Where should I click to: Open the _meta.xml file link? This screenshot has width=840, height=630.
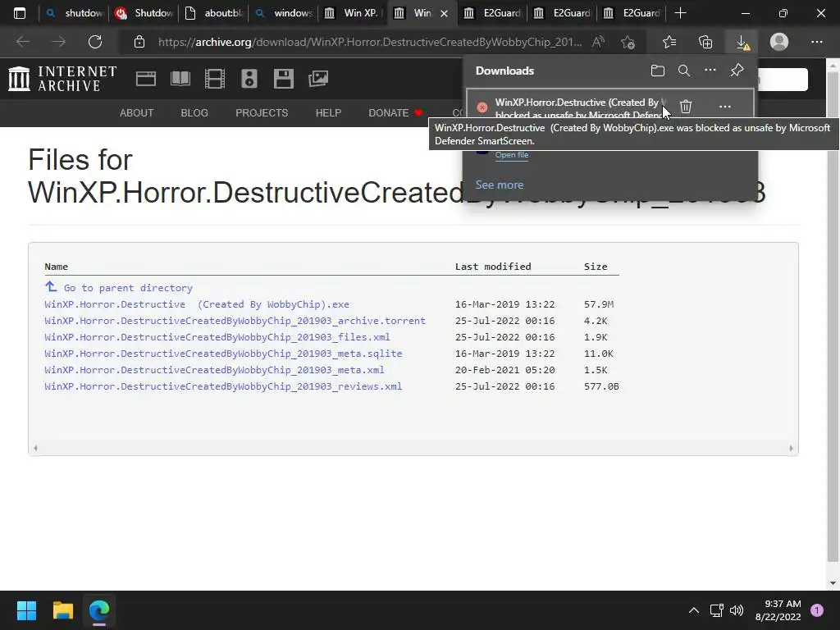(x=214, y=370)
